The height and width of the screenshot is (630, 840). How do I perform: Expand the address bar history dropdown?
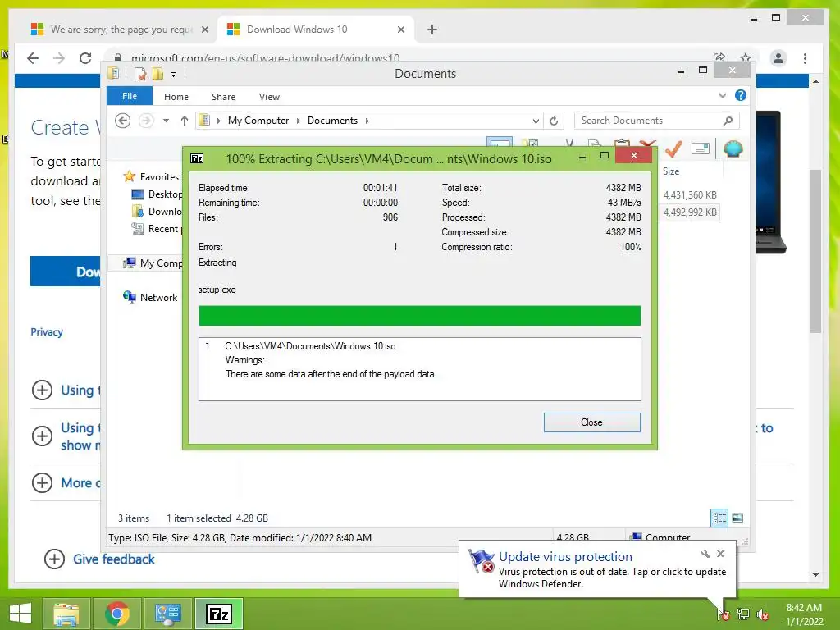point(535,121)
